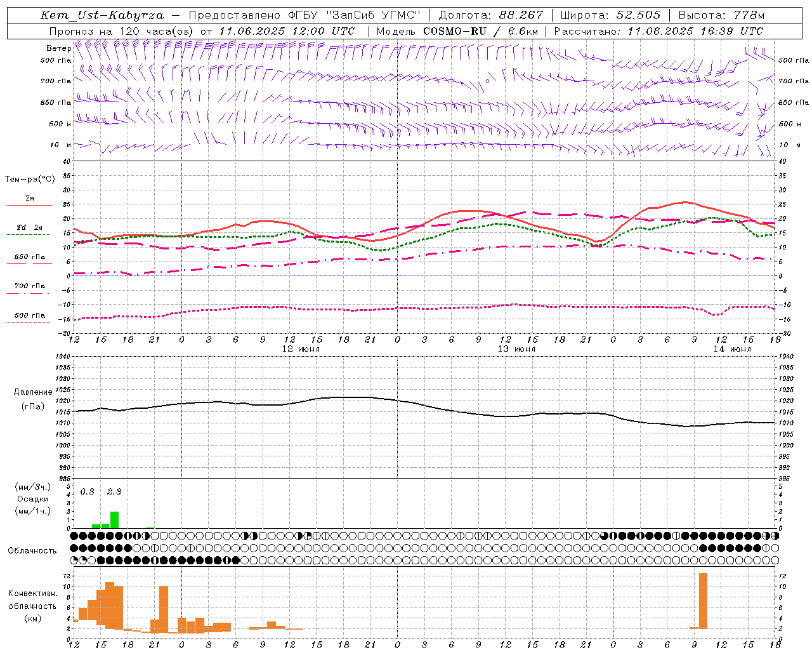Click the 'Конвективн.' convective cloud label
The height and width of the screenshot is (650, 812).
tap(33, 594)
